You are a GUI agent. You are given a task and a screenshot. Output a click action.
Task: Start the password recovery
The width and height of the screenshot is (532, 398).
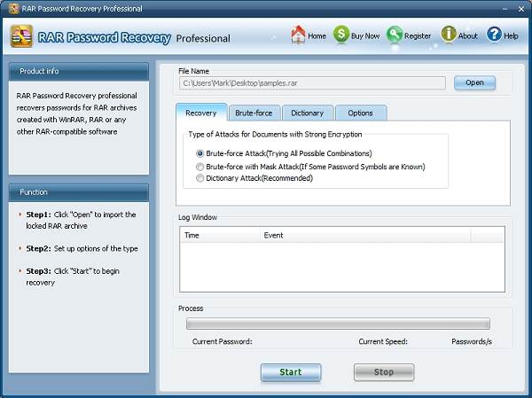point(291,372)
